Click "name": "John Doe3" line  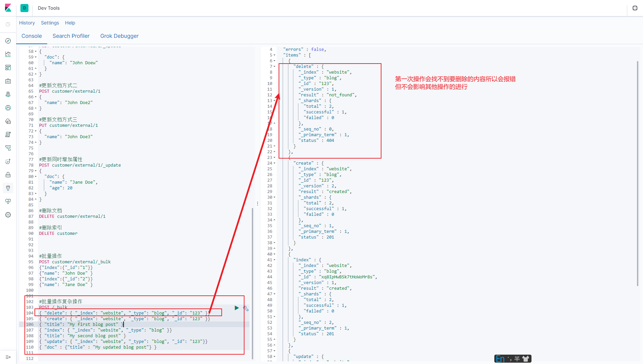[68, 137]
